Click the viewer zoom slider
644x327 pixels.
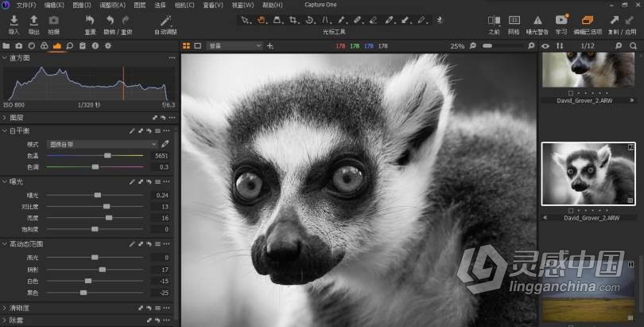pos(504,46)
